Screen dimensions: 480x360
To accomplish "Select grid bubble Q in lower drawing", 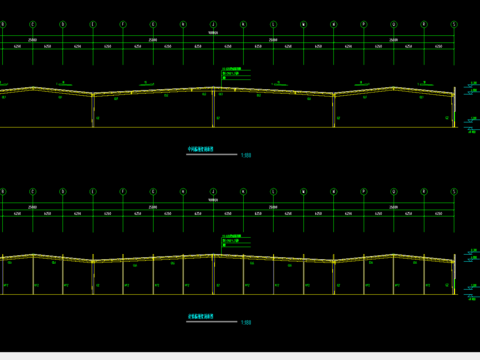I will (x=394, y=192).
